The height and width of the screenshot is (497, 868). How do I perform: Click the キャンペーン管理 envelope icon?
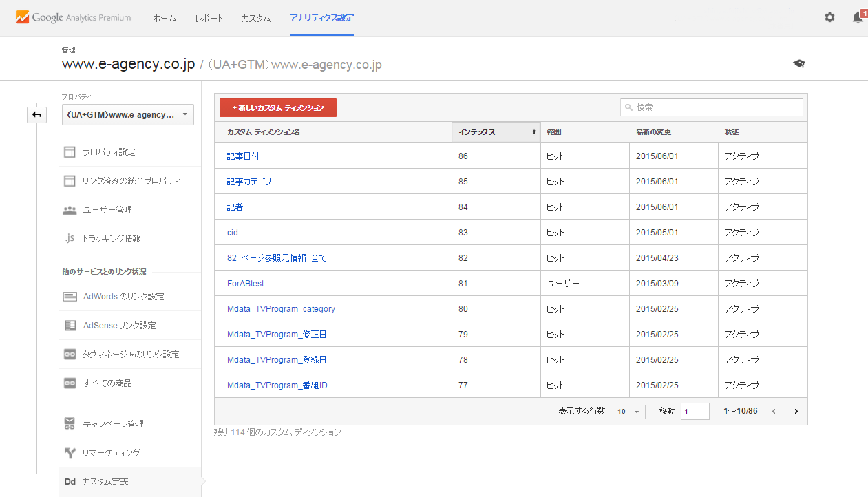(x=70, y=423)
